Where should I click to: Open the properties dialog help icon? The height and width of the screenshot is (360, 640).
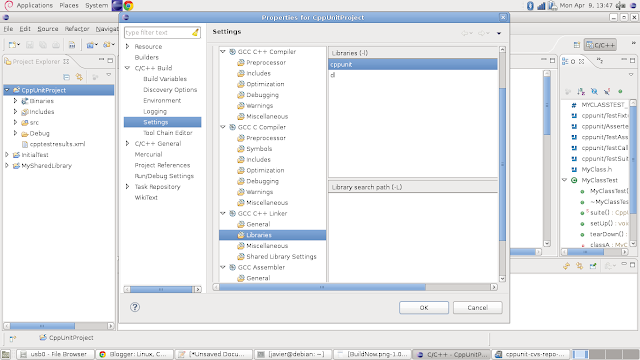pos(135,307)
